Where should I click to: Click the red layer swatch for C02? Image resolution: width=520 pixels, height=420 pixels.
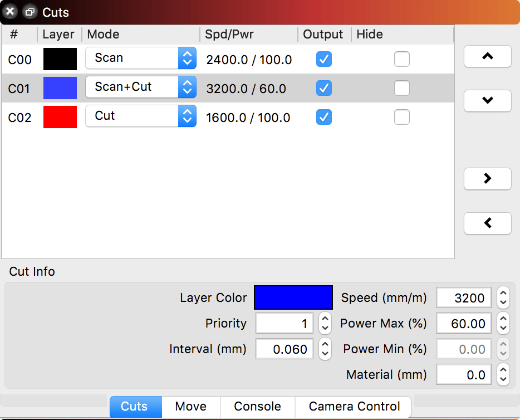[x=60, y=118]
